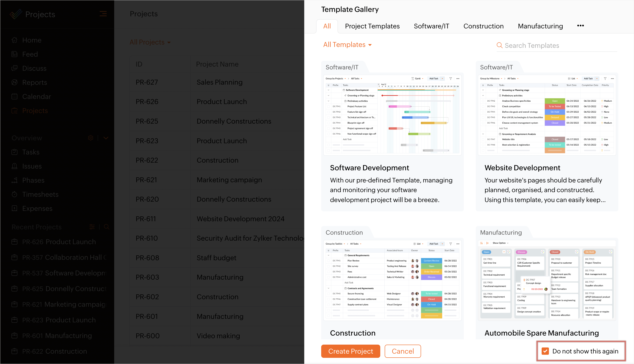The image size is (634, 364).
Task: Click the Home icon in sidebar
Action: click(x=15, y=40)
